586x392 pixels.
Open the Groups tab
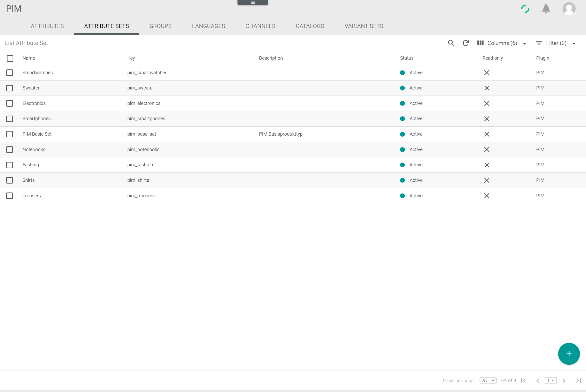click(161, 26)
